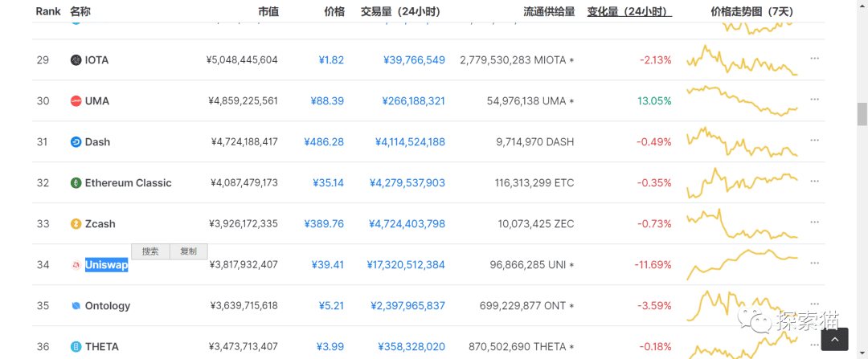Click the THETA price ¥3.99
The width and height of the screenshot is (868, 359).
pos(330,347)
